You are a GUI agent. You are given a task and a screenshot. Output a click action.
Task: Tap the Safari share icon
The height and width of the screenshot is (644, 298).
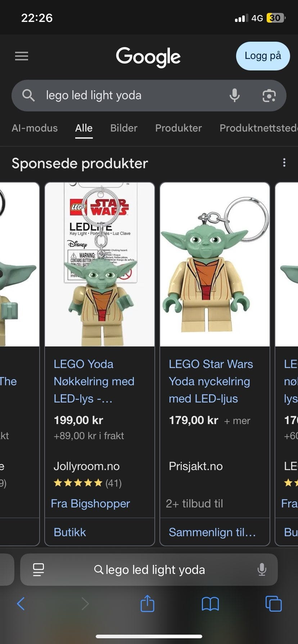coord(147,603)
